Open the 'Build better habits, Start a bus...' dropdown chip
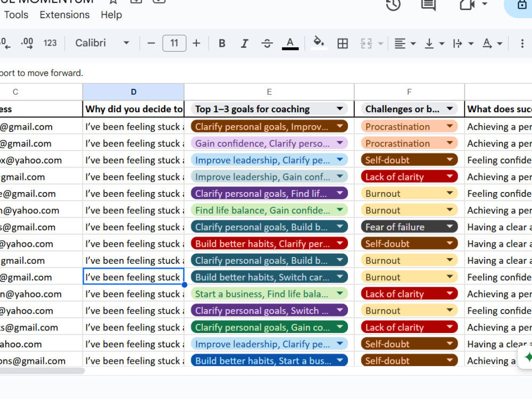Image resolution: width=532 pixels, height=399 pixels. [269, 360]
